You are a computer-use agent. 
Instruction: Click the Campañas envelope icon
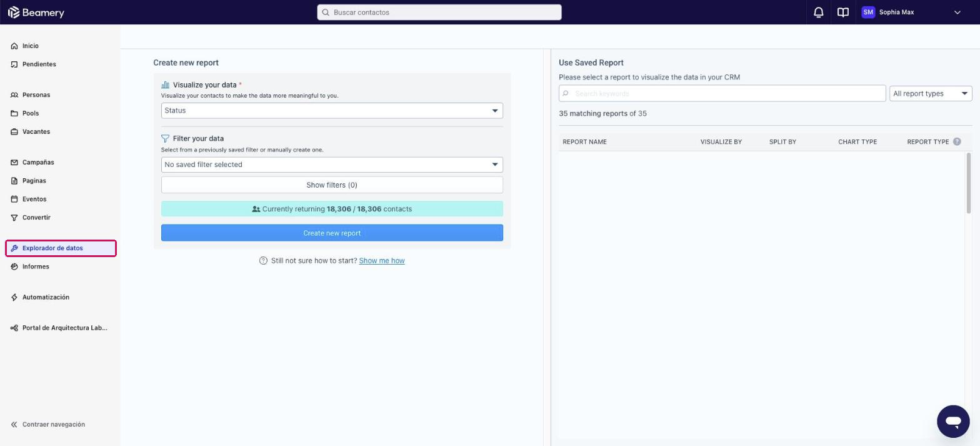14,163
